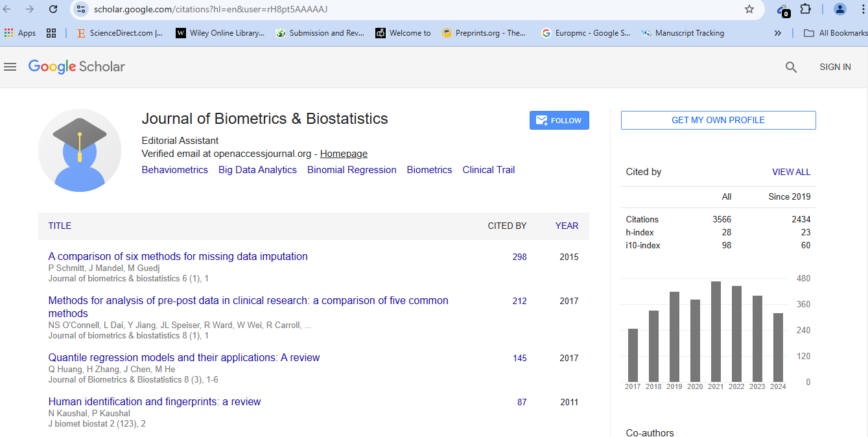The height and width of the screenshot is (437, 868).
Task: Click the address bar URL field
Action: 389,9
